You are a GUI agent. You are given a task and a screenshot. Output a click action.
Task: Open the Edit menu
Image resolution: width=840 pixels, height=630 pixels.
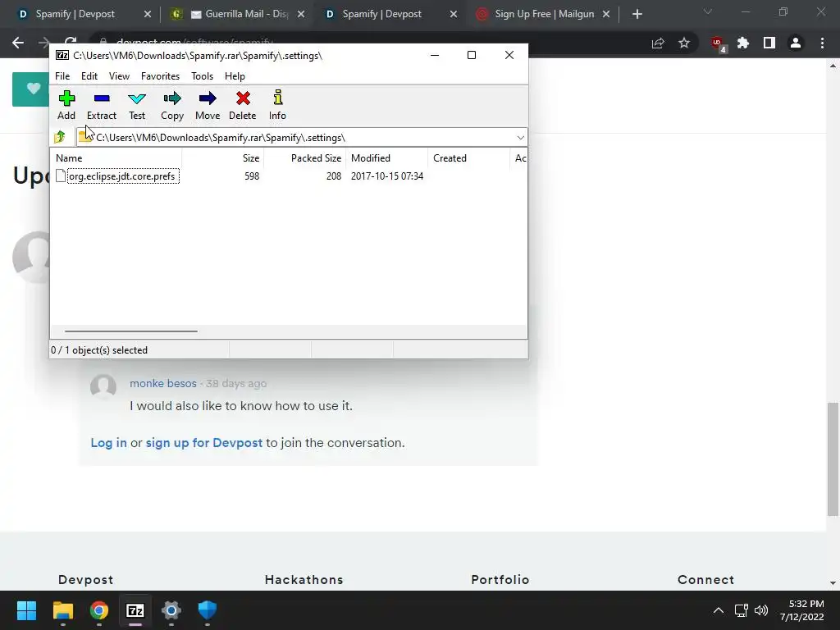click(x=89, y=76)
